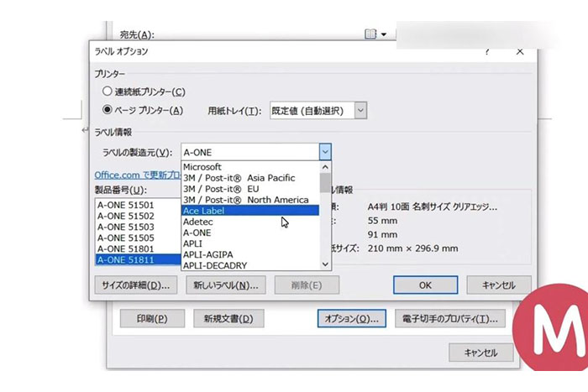Select product number A-ONE 51801
This screenshot has width=588, height=392.
[x=138, y=248]
